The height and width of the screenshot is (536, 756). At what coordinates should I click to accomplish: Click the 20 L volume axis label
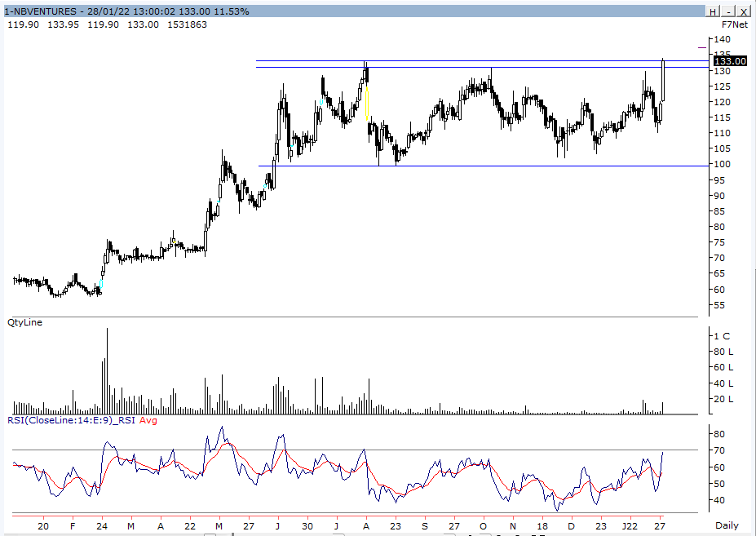tap(723, 399)
